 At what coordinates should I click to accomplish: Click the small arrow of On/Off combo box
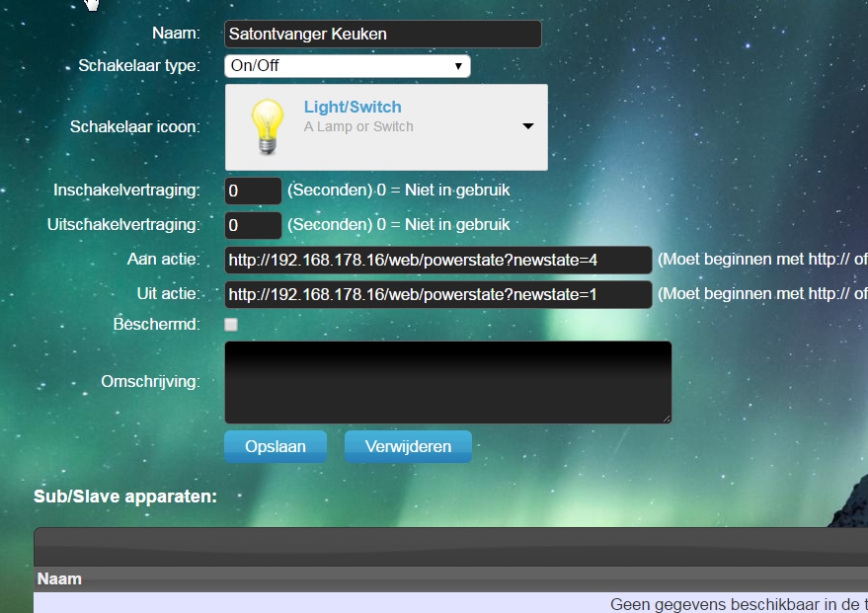(458, 66)
